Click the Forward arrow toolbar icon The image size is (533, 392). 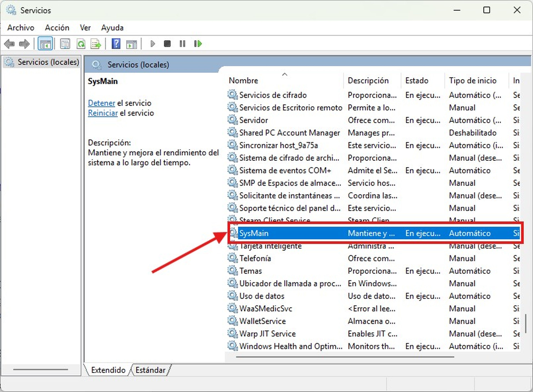pos(24,44)
